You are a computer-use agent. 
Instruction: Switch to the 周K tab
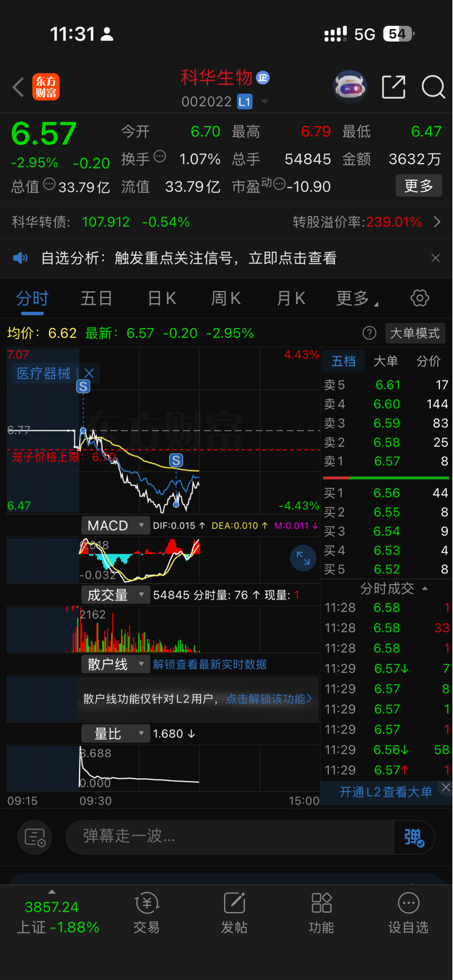pyautogui.click(x=226, y=298)
